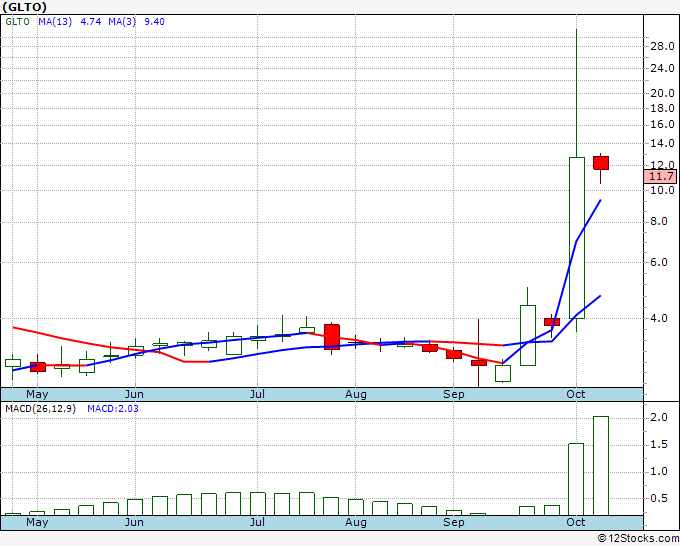The height and width of the screenshot is (546, 680).
Task: Click the 9.40 MA(3) value in legend
Action: pyautogui.click(x=155, y=20)
